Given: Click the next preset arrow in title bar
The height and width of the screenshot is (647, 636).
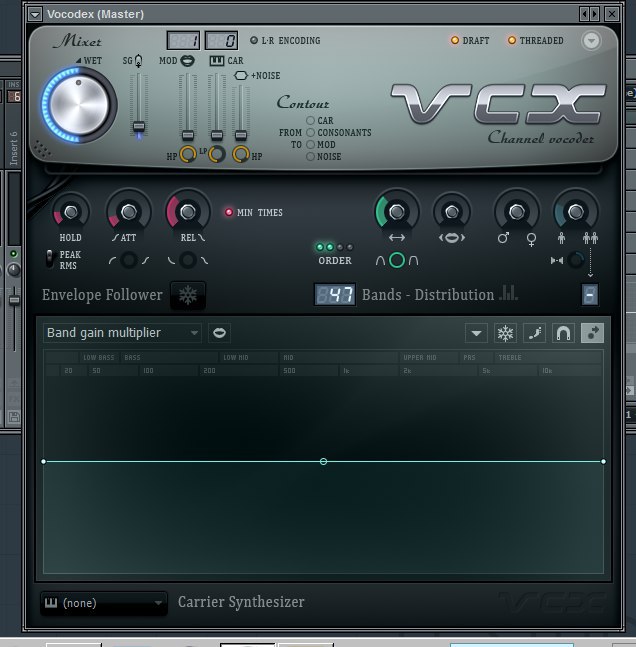Looking at the screenshot, I should [x=594, y=14].
